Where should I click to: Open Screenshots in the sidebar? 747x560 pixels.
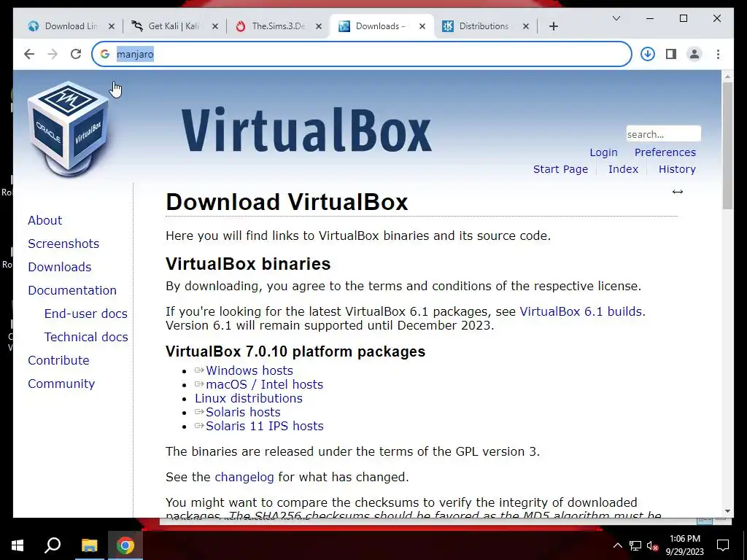point(63,244)
